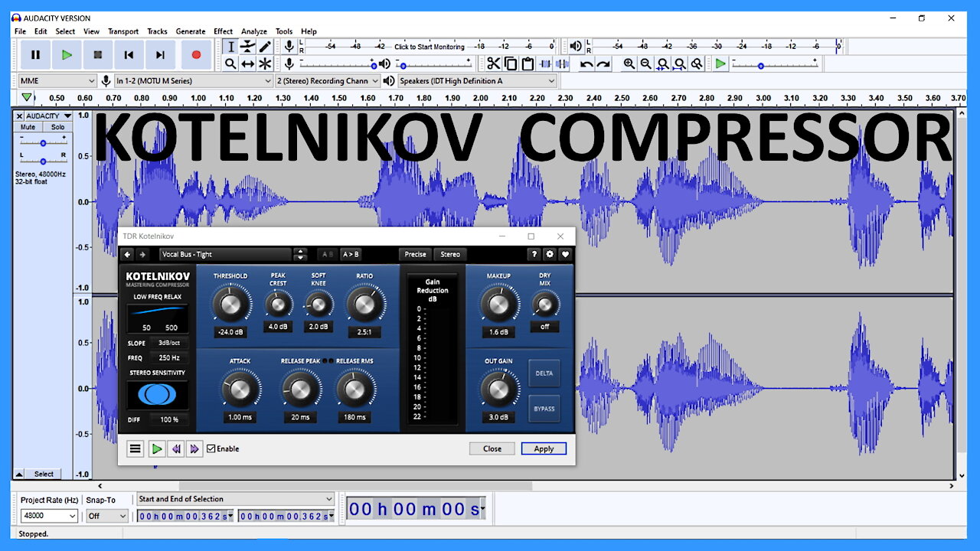
Task: Toggle the Enable checkbox
Action: click(211, 449)
